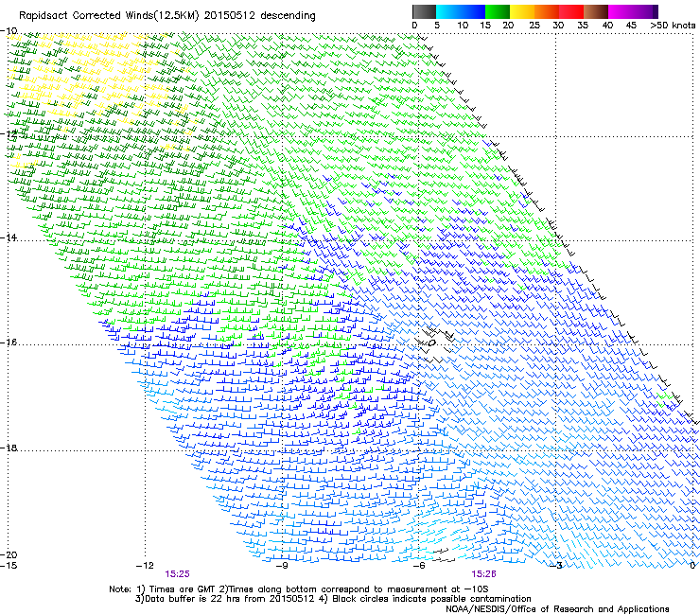This screenshot has height=615, width=700.
Task: Click the magenta 40-45 knots legend swatch
Action: click(621, 11)
